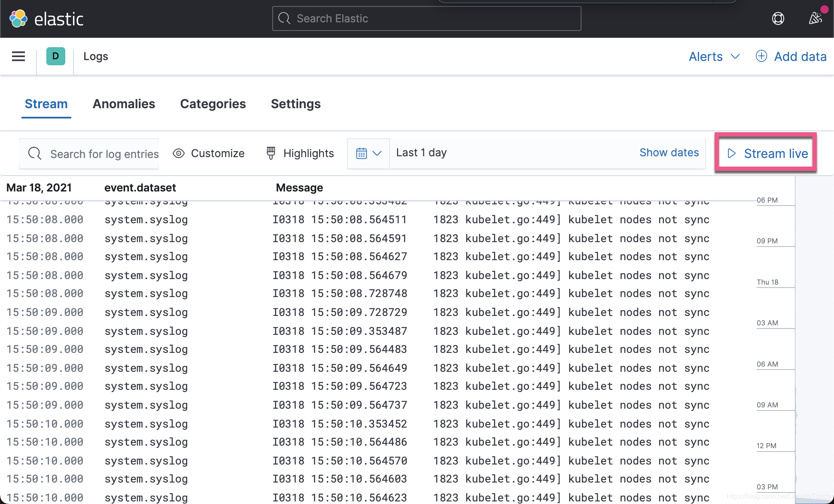Switch to the Anomalies tab
The width and height of the screenshot is (834, 504).
[124, 104]
